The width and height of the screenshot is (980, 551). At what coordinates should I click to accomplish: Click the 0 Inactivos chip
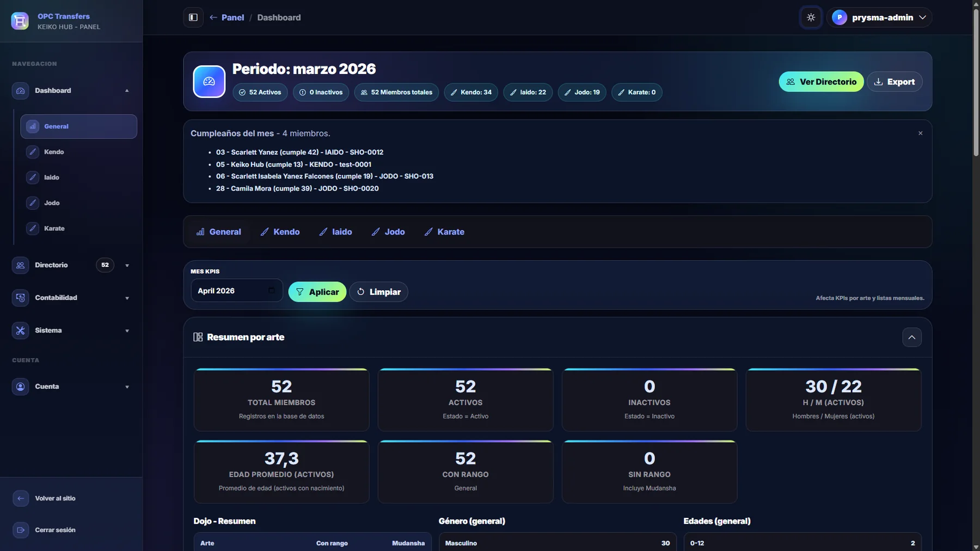(321, 93)
